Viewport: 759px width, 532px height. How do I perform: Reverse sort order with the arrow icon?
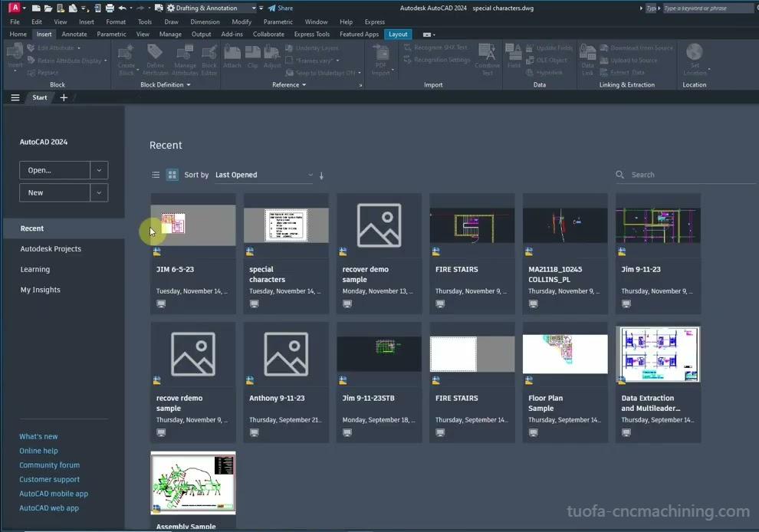click(321, 176)
